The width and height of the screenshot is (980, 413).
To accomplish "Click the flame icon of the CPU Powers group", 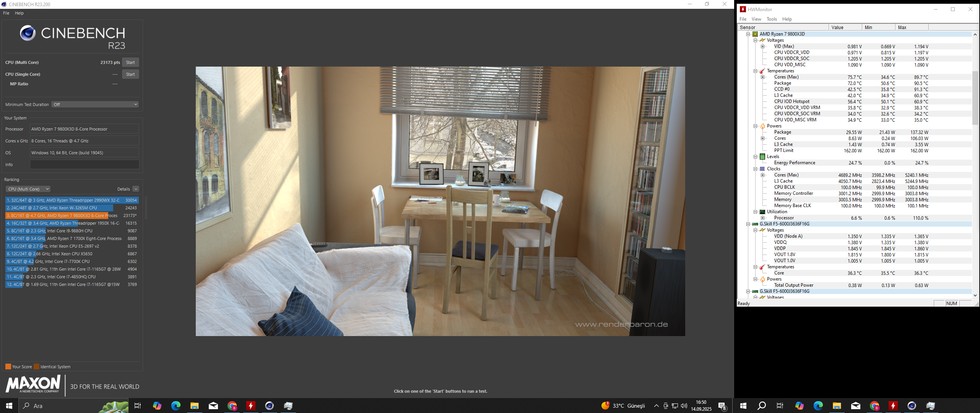I will click(x=762, y=126).
